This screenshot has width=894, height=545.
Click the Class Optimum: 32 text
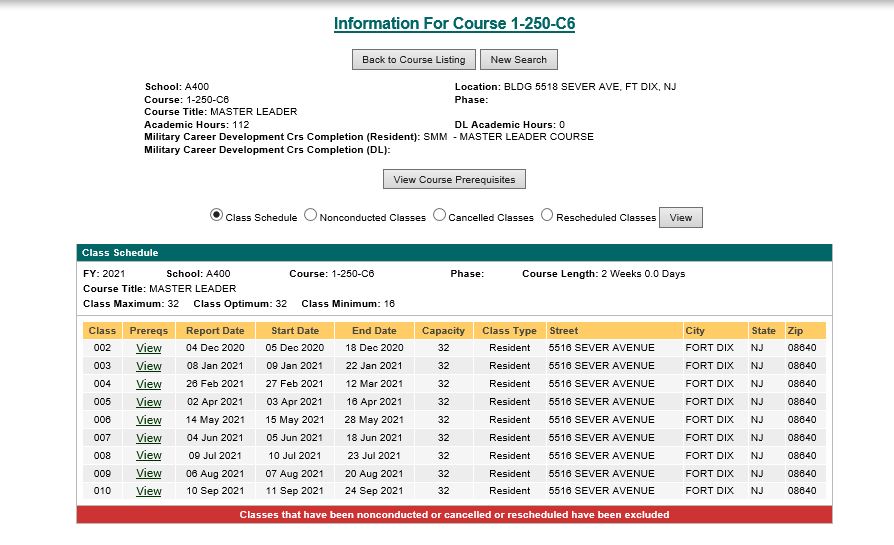(240, 304)
